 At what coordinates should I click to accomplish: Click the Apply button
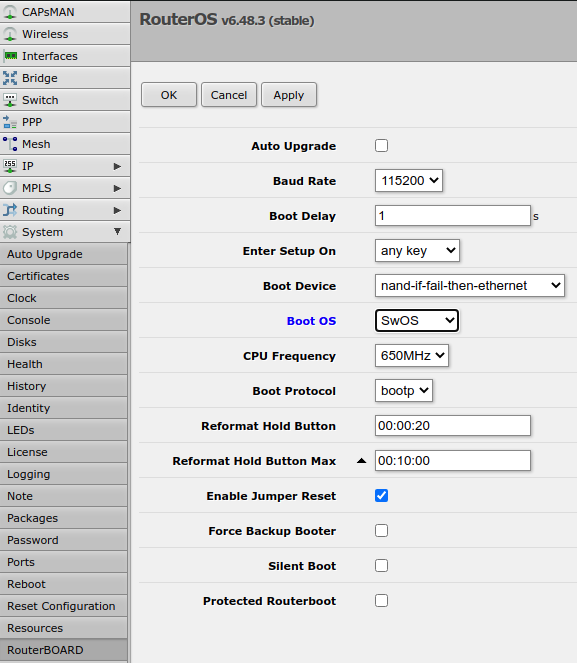point(289,95)
